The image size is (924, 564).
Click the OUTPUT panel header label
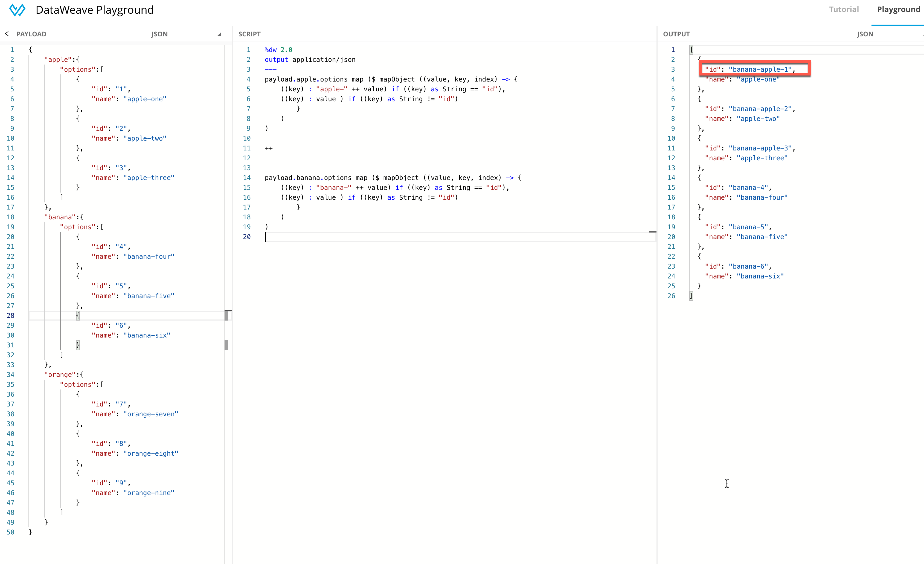click(x=676, y=34)
